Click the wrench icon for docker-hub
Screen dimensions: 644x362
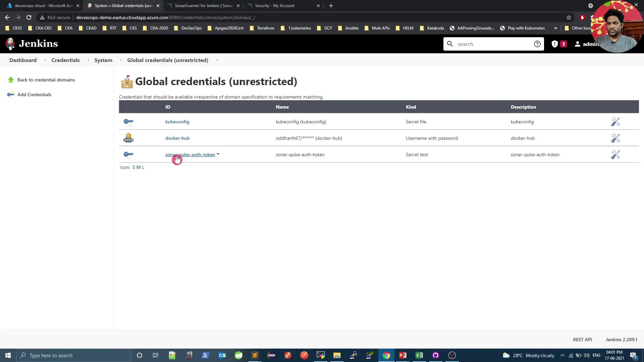[615, 138]
